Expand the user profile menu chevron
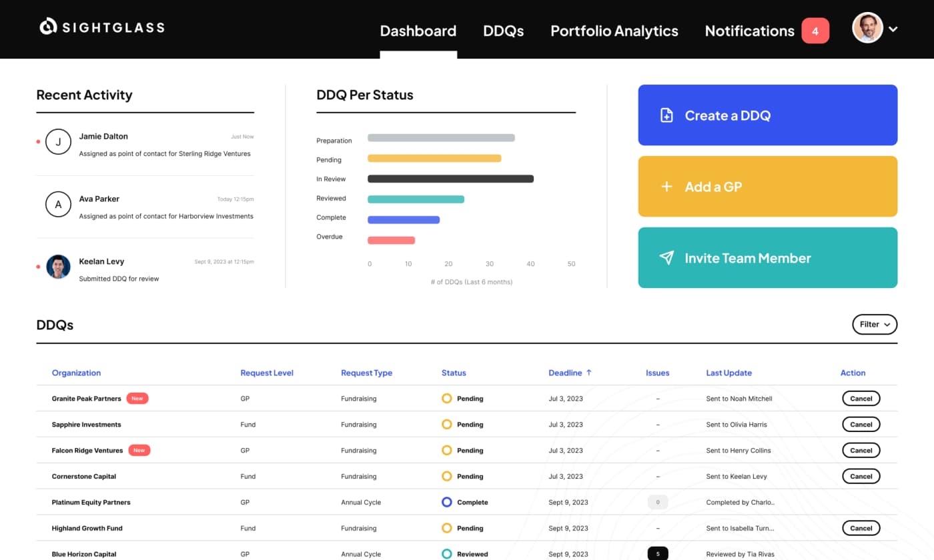The height and width of the screenshot is (560, 934). (893, 29)
